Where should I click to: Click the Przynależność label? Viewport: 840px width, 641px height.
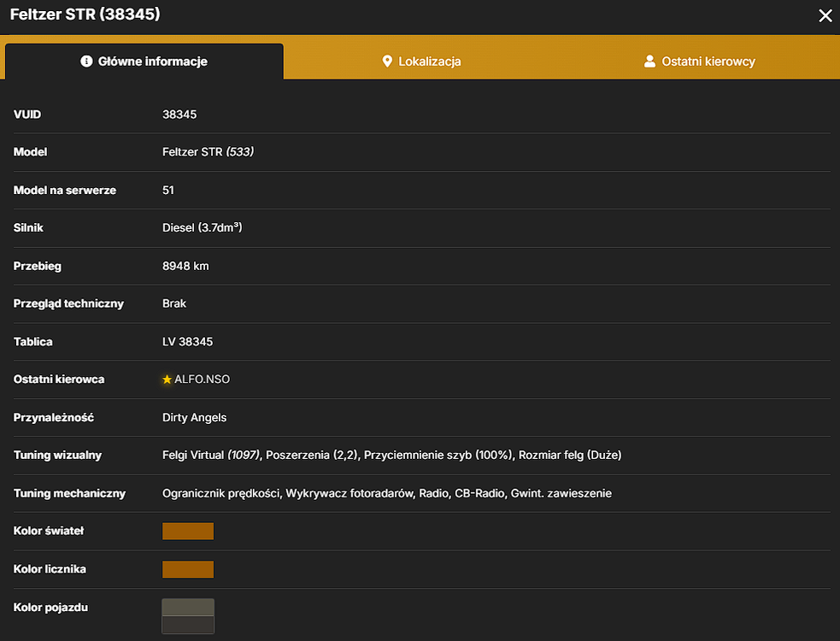click(54, 418)
